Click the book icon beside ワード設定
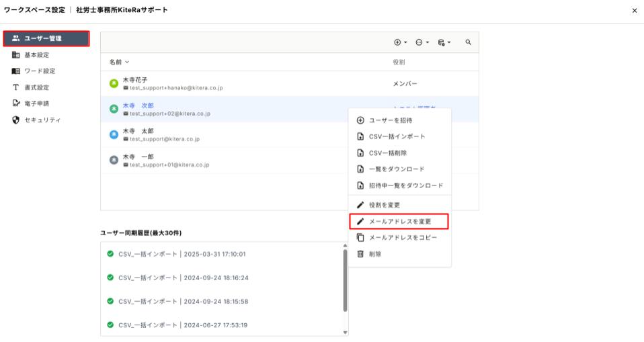The width and height of the screenshot is (644, 342). tap(15, 71)
